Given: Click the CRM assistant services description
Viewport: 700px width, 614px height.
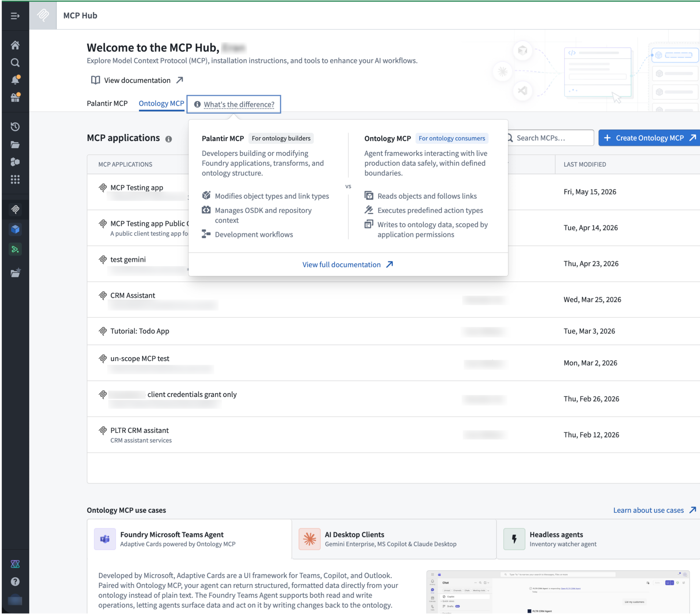Looking at the screenshot, I should coord(141,440).
